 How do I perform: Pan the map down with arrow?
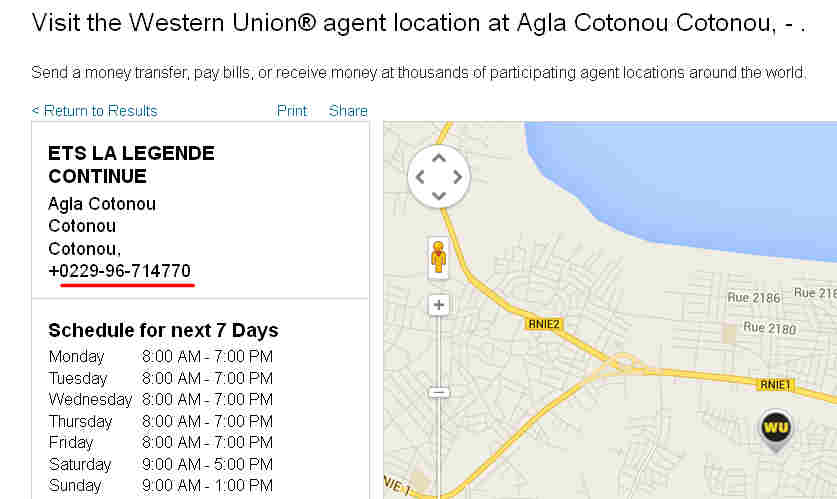[438, 195]
